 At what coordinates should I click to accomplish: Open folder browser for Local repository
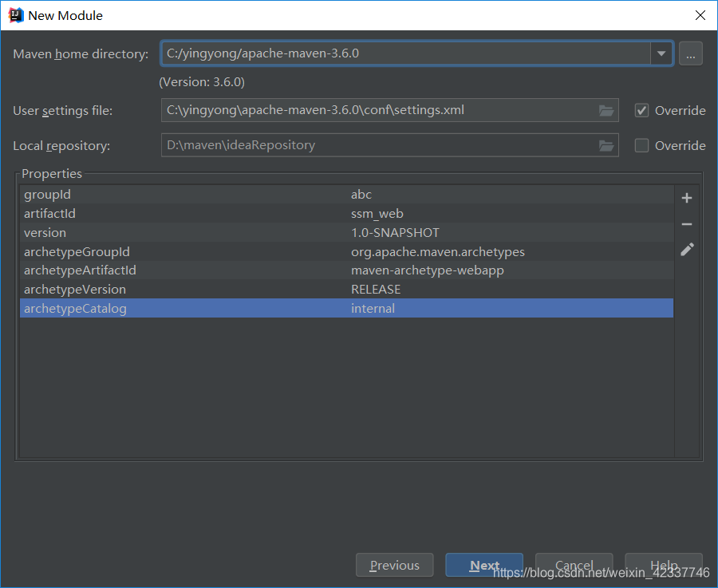tap(606, 146)
